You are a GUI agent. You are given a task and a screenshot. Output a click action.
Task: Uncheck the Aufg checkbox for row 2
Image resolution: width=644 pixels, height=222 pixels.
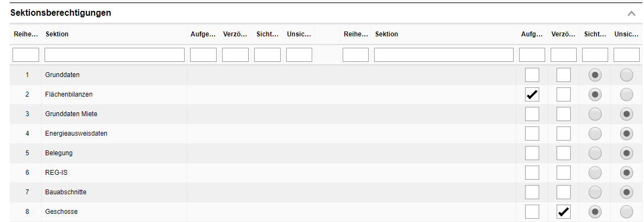[x=532, y=94]
